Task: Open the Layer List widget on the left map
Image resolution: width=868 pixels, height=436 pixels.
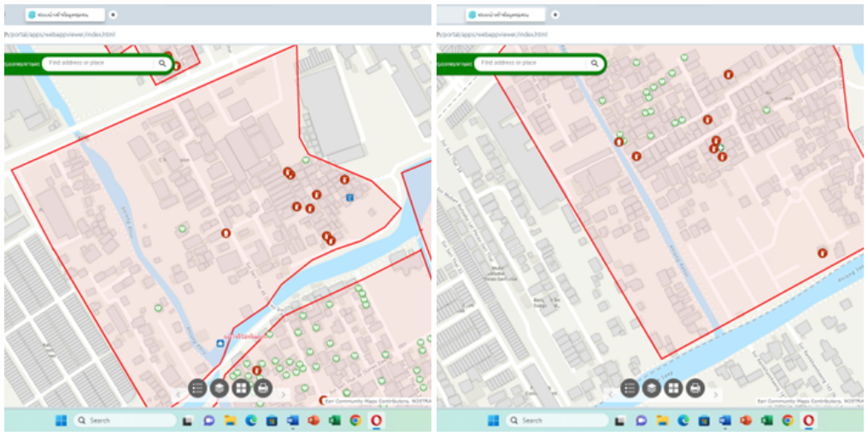Action: [x=220, y=388]
